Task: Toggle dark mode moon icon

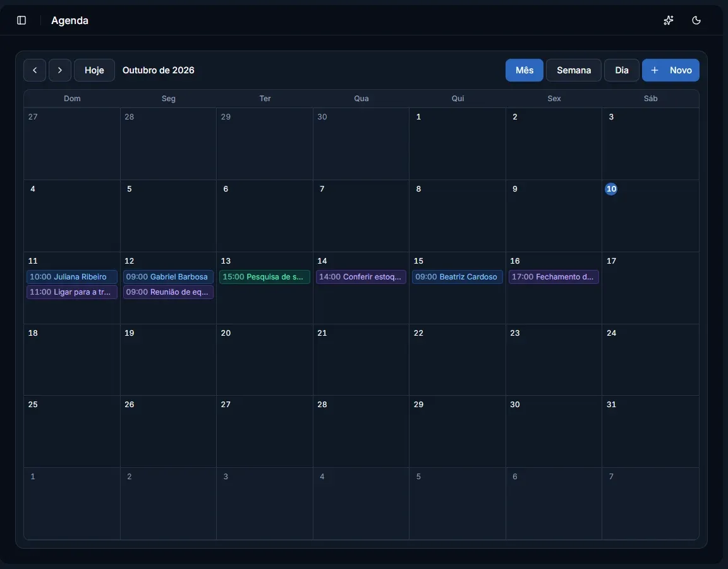Action: pyautogui.click(x=696, y=20)
